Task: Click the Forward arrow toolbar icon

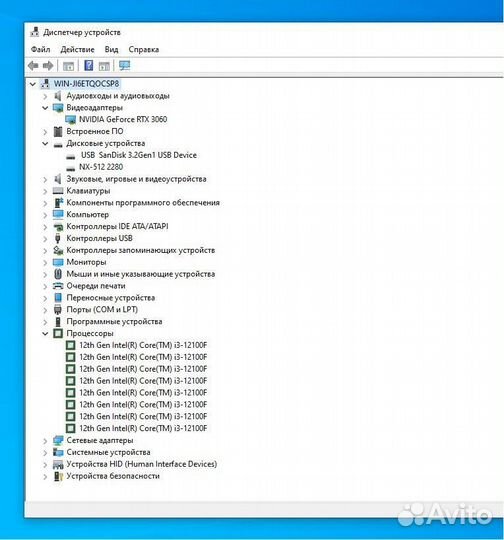Action: [48, 65]
